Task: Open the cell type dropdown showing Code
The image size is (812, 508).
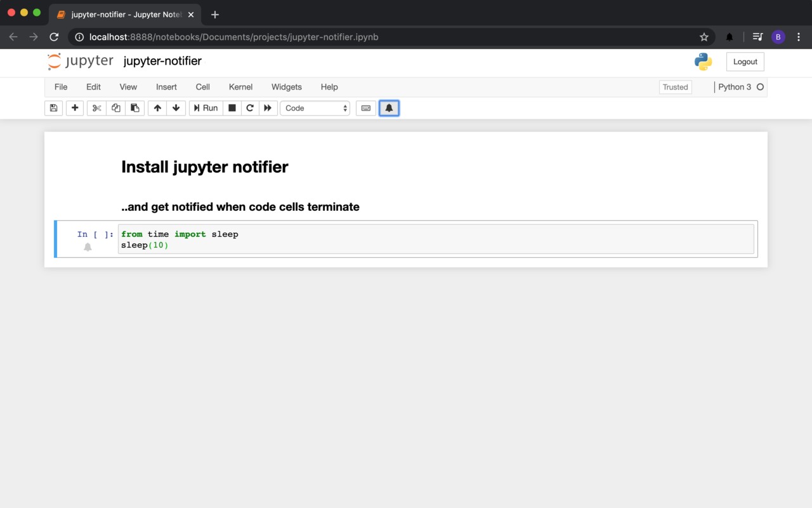Action: 315,108
